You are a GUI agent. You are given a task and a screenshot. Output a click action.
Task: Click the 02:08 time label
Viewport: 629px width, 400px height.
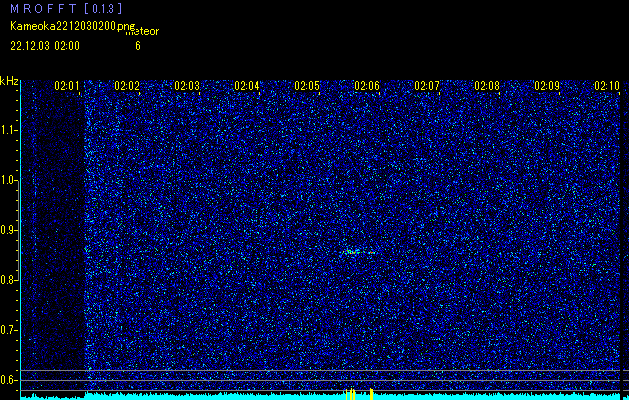487,86
